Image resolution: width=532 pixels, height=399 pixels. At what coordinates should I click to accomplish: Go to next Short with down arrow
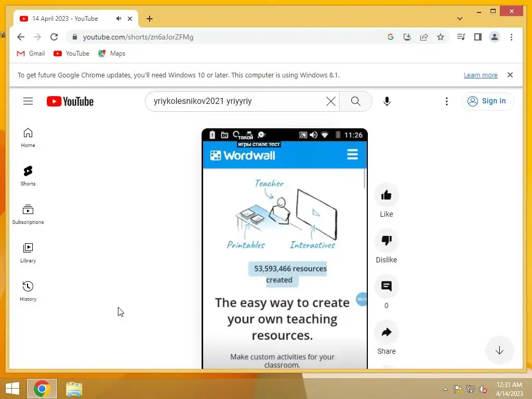(x=499, y=351)
